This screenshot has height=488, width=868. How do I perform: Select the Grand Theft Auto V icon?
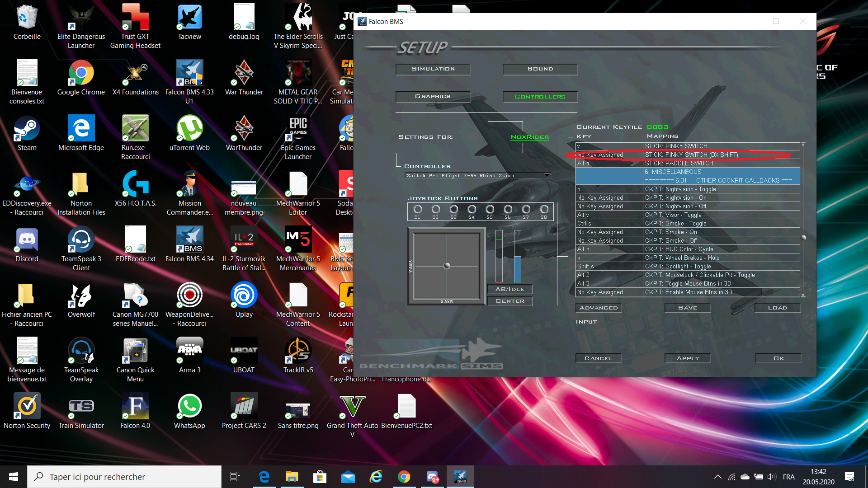(352, 415)
